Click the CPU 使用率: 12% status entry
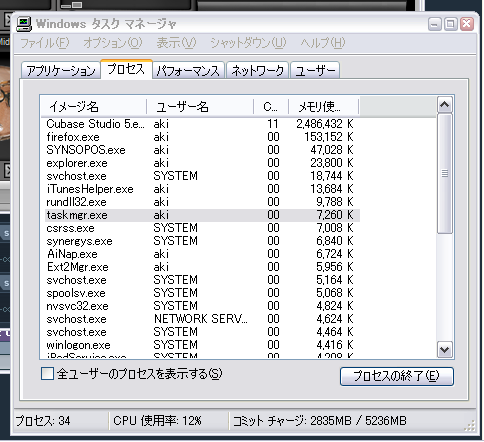 (157, 421)
